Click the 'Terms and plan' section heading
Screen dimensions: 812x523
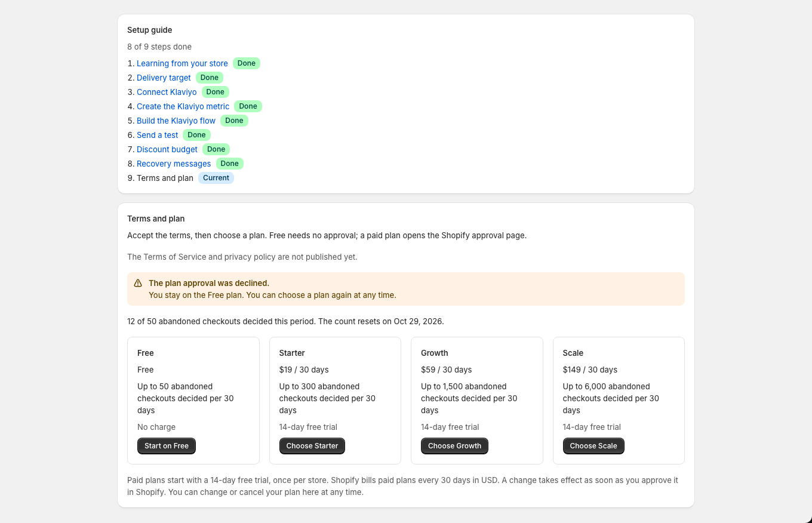pos(156,219)
